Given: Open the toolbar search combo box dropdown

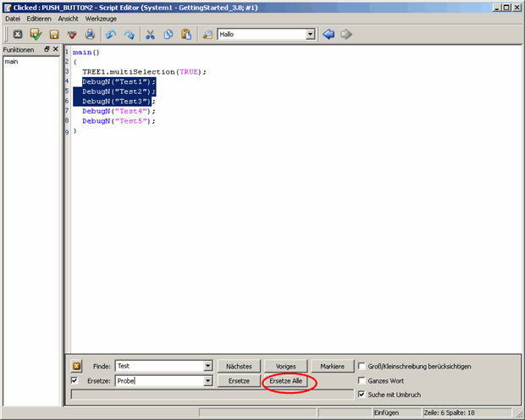Looking at the screenshot, I should pyautogui.click(x=311, y=34).
